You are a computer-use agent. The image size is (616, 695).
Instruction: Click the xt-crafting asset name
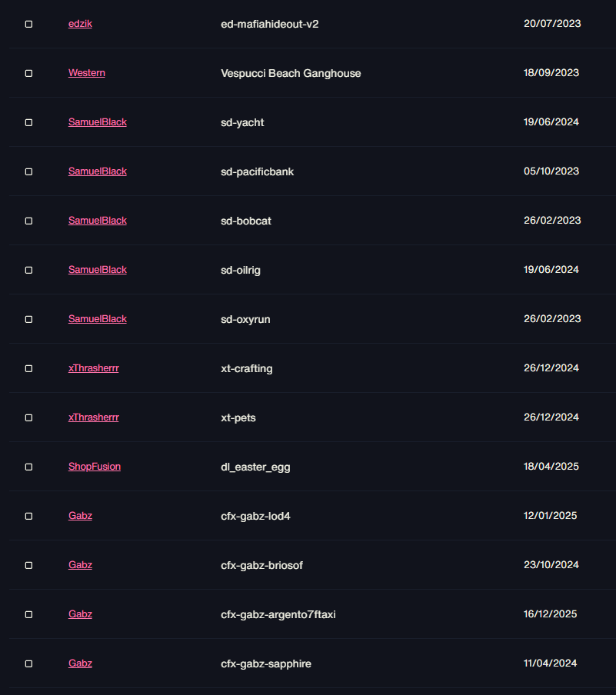(247, 368)
